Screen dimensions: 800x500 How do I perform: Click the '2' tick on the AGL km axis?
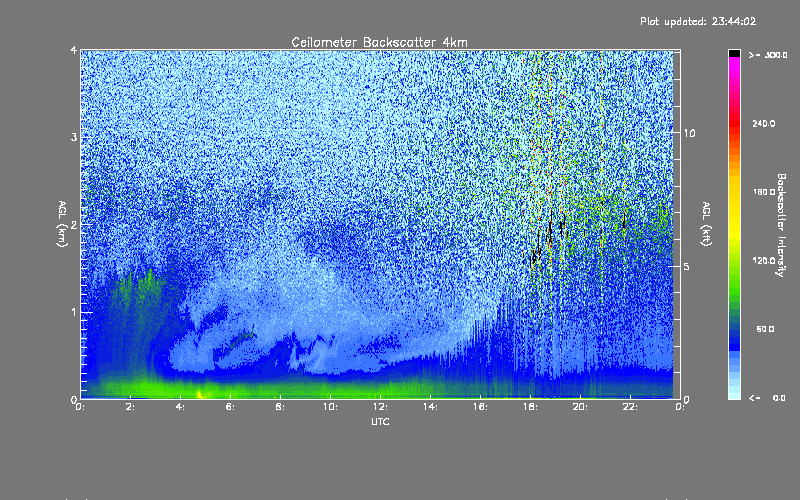tap(74, 224)
